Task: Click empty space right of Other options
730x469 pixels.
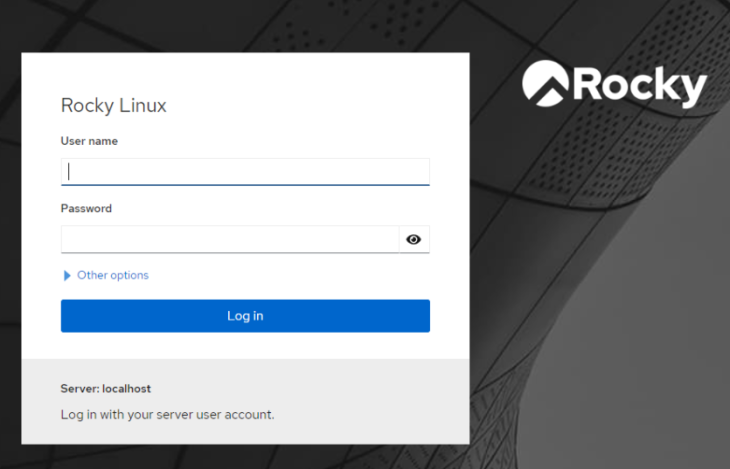Action: click(x=300, y=275)
